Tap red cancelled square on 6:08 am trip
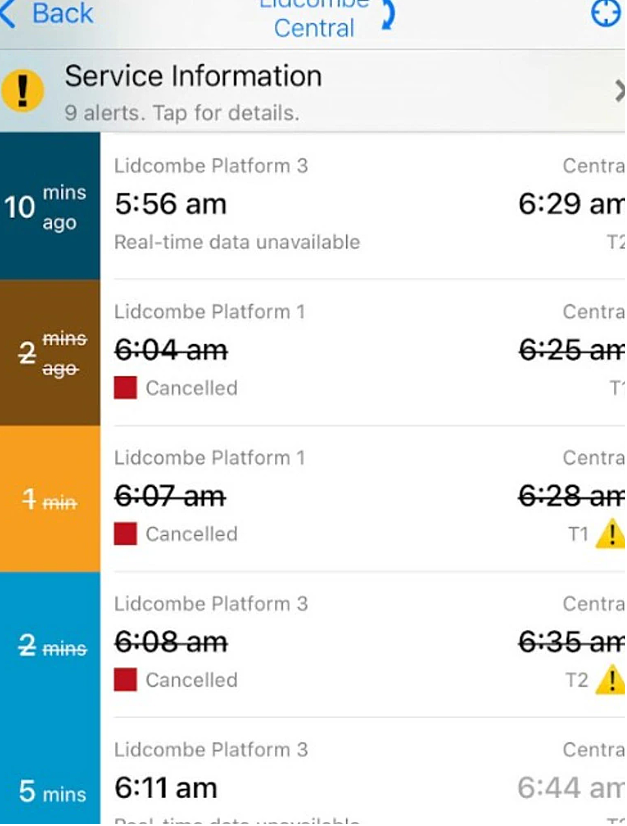 click(125, 680)
